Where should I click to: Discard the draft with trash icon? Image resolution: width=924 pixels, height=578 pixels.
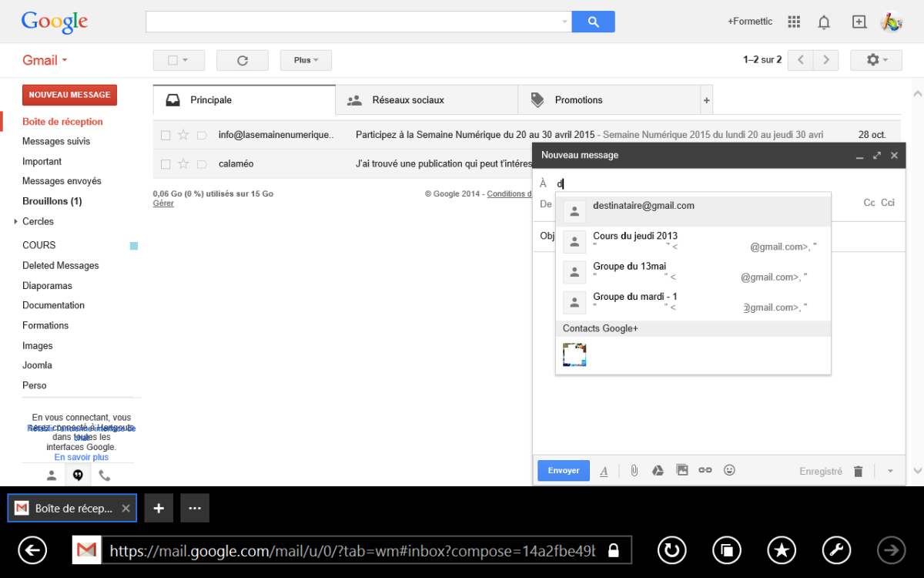859,471
